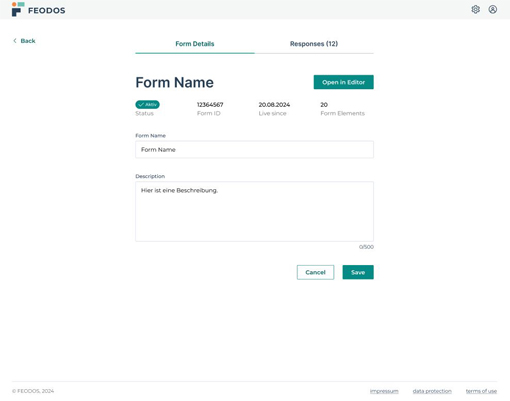Click the Open in Editor button
510x401 pixels.
coord(343,82)
